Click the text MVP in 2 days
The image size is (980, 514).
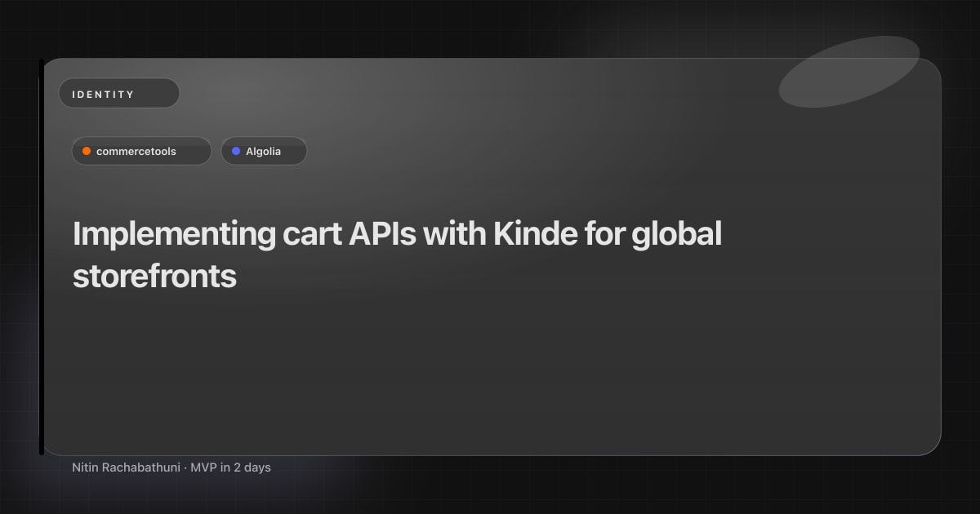[x=230, y=467]
